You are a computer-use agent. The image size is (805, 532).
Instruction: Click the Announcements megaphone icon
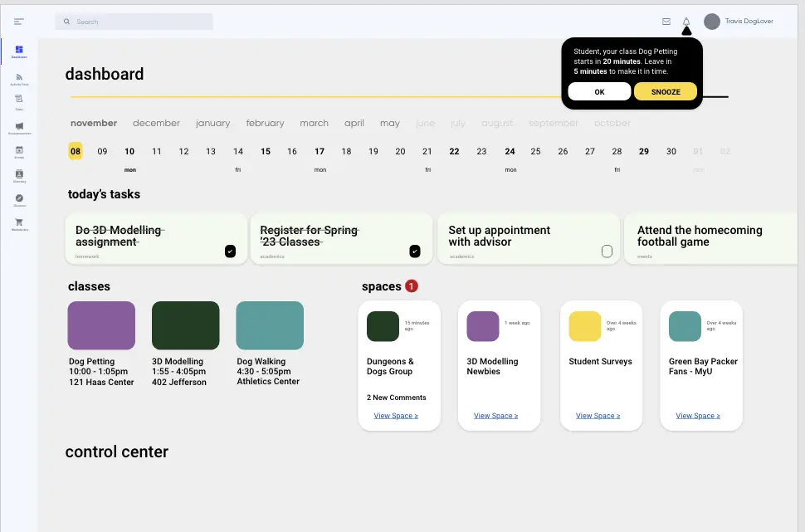click(18, 125)
